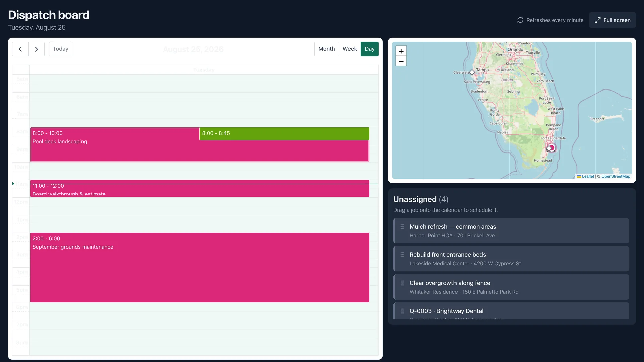Zoom in on the map
This screenshot has height=362, width=644.
[401, 51]
